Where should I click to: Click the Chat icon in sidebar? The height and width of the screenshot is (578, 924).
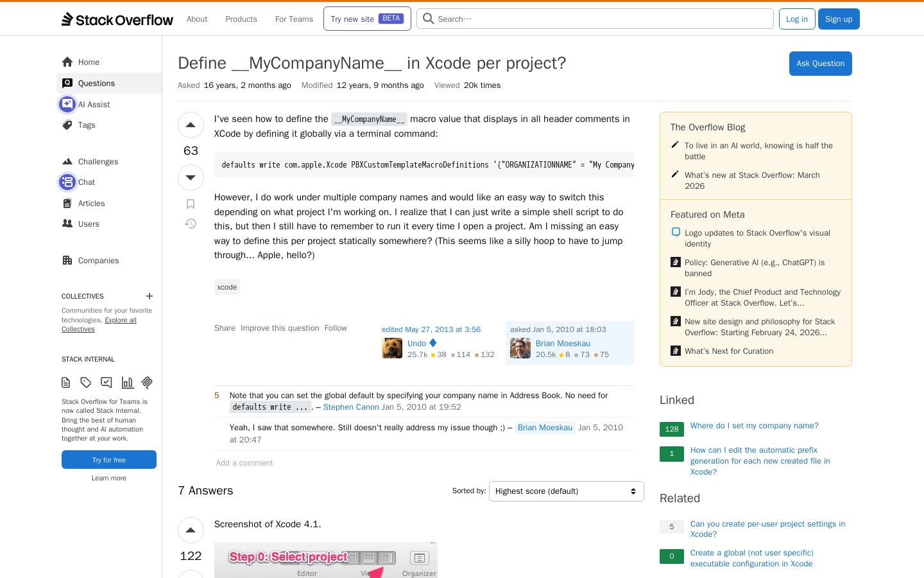click(67, 182)
